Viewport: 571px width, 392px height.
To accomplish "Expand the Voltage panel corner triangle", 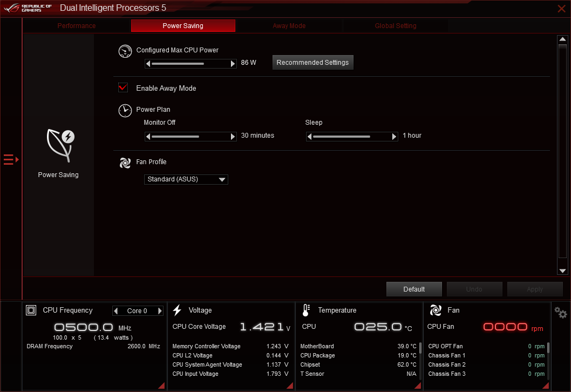I will (x=290, y=386).
